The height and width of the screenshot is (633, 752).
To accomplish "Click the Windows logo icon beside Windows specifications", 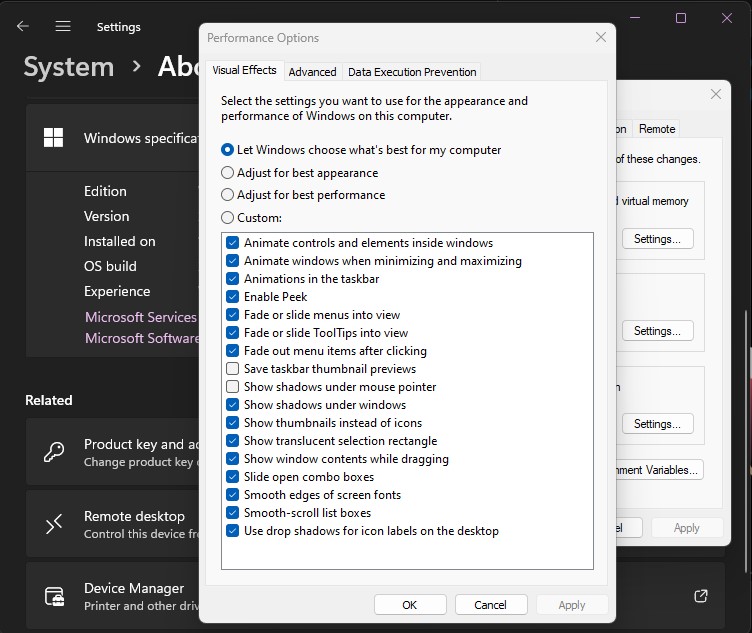I will click(x=53, y=138).
